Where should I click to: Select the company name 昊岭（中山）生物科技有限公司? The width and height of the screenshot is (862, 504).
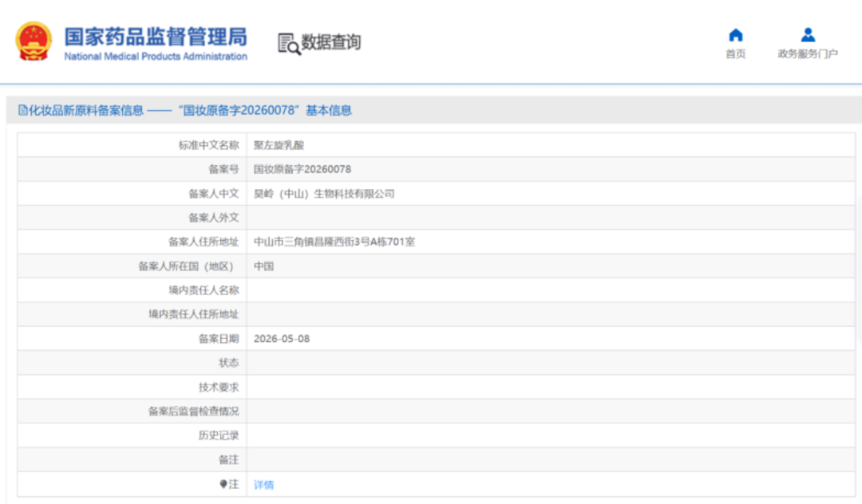click(324, 194)
